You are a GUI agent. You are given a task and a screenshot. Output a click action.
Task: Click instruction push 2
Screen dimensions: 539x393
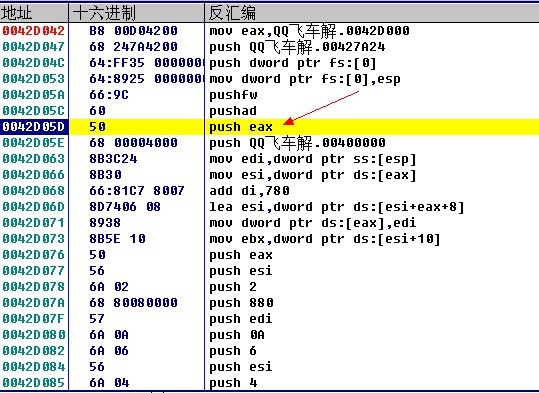coord(233,287)
